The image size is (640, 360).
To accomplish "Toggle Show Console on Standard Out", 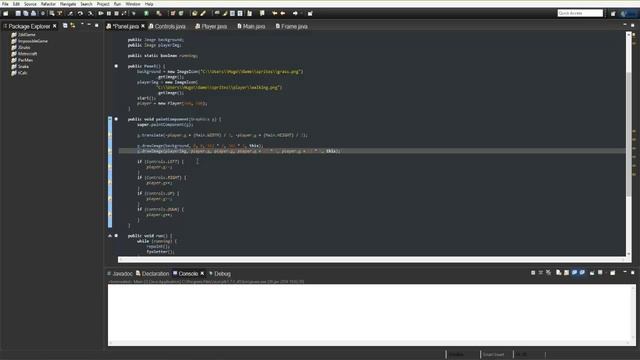I will [x=575, y=273].
